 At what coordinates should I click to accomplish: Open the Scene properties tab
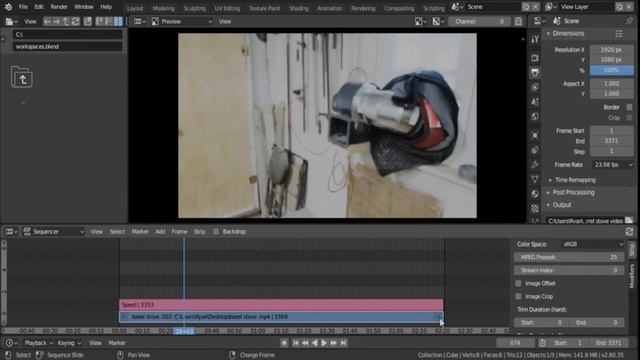coord(535,102)
